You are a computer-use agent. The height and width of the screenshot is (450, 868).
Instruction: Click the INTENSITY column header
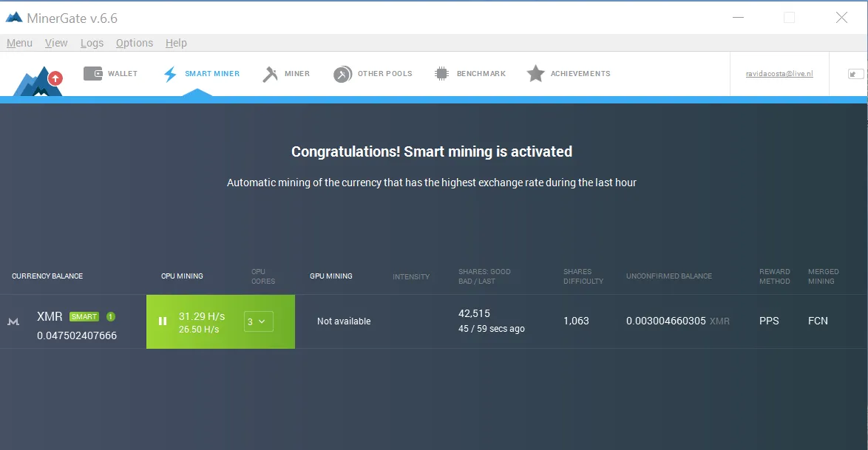click(411, 277)
